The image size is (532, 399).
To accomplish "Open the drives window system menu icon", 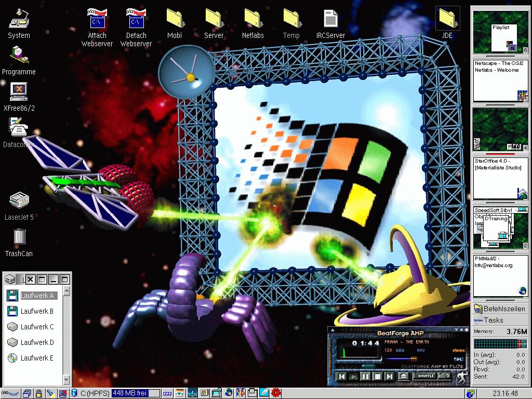I will pyautogui.click(x=10, y=280).
